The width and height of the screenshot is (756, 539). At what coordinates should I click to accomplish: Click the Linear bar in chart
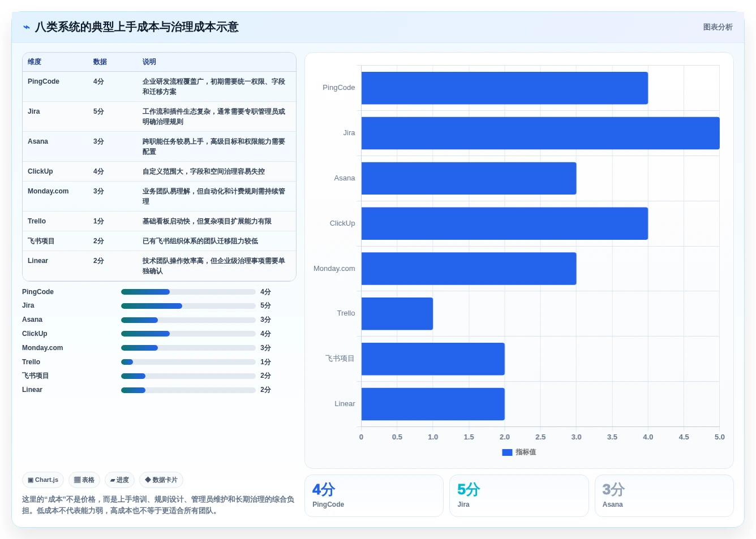[433, 404]
